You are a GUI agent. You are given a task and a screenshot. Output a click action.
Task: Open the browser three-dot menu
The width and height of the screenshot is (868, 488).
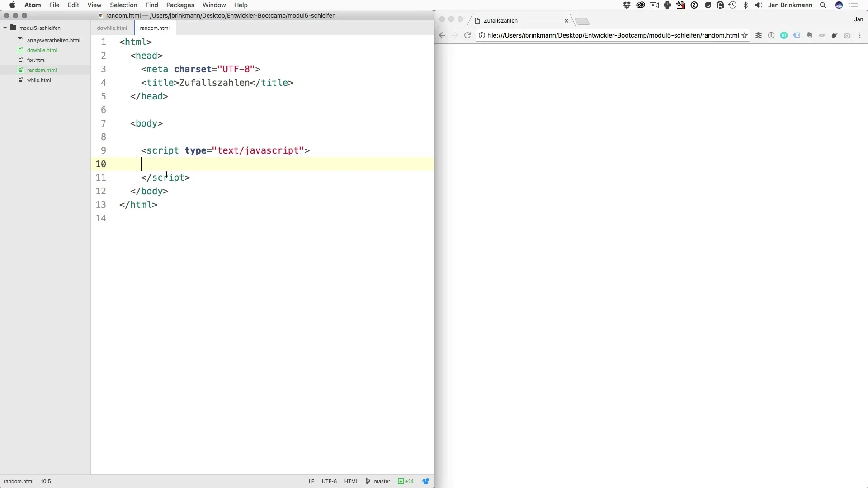pos(860,35)
